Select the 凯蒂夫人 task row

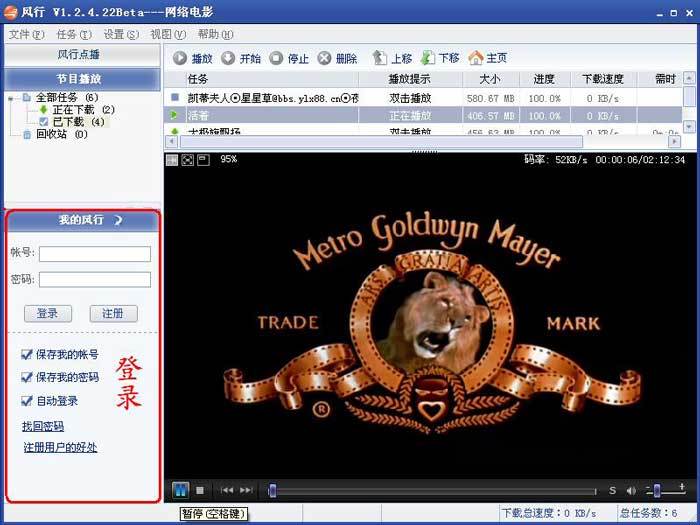click(x=423, y=98)
